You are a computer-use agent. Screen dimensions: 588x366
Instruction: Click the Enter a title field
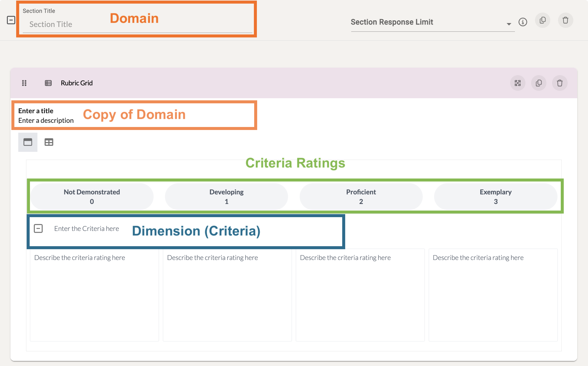coord(36,111)
